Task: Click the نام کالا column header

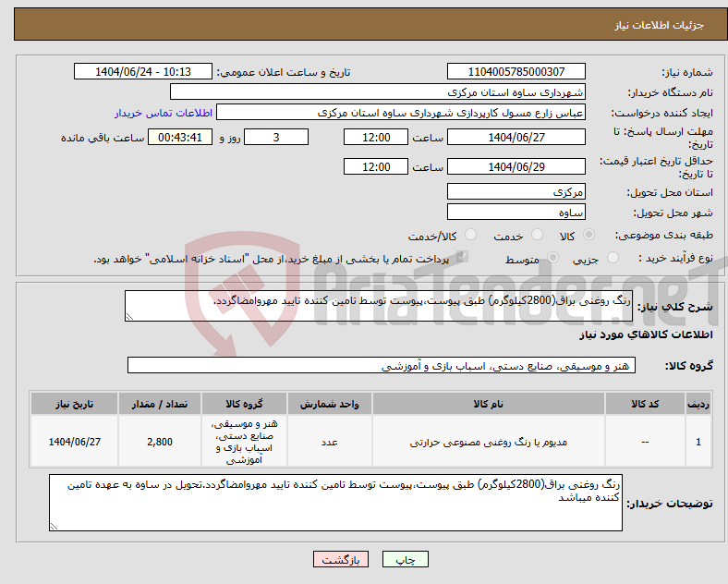Action: pos(489,404)
